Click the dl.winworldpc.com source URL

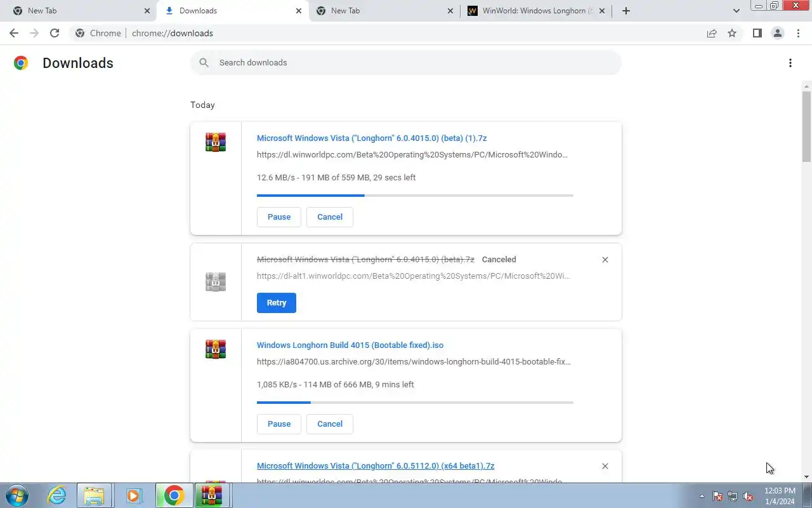tap(412, 155)
